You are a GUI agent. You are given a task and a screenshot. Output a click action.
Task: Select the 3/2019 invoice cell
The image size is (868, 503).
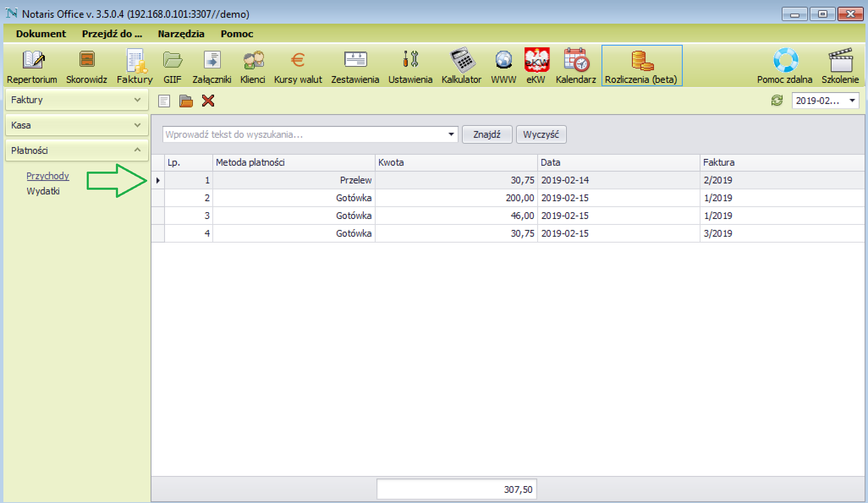coord(782,233)
